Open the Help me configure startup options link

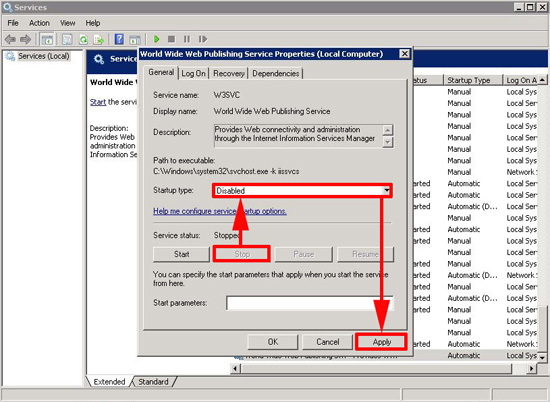[x=220, y=211]
